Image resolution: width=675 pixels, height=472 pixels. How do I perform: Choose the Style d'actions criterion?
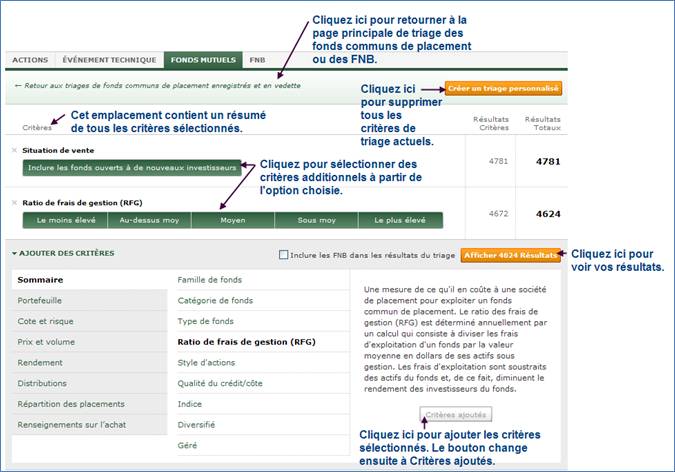point(263,363)
